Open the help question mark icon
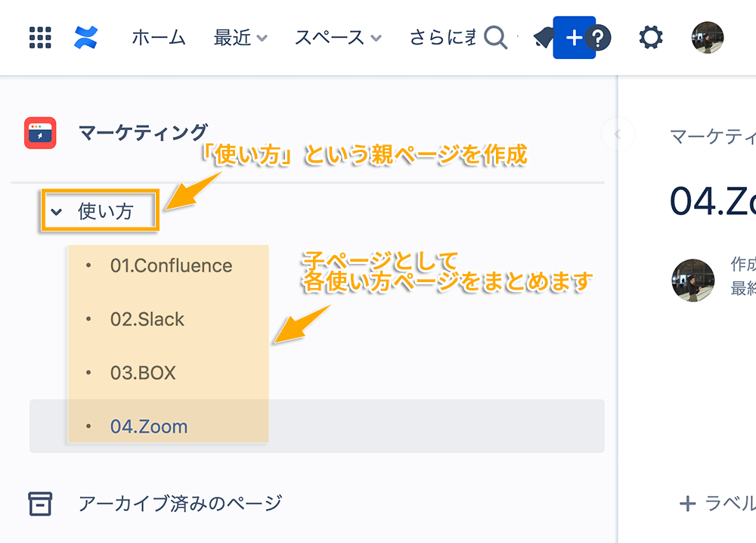Screen dimensions: 756x543 [x=598, y=38]
